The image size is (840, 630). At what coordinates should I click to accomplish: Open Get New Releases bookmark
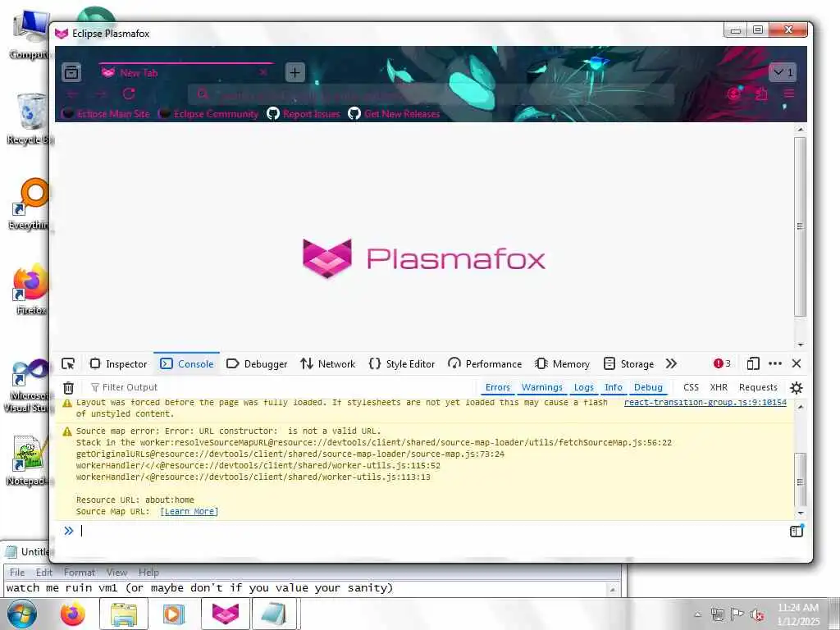click(x=395, y=113)
